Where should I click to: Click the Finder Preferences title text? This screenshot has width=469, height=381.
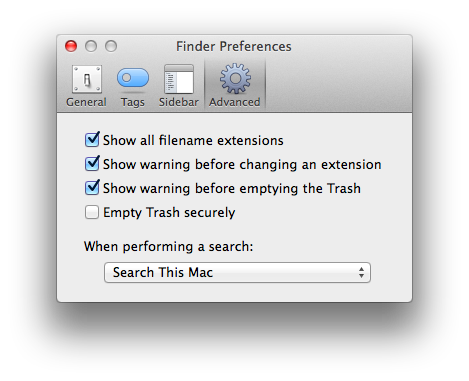point(234,47)
